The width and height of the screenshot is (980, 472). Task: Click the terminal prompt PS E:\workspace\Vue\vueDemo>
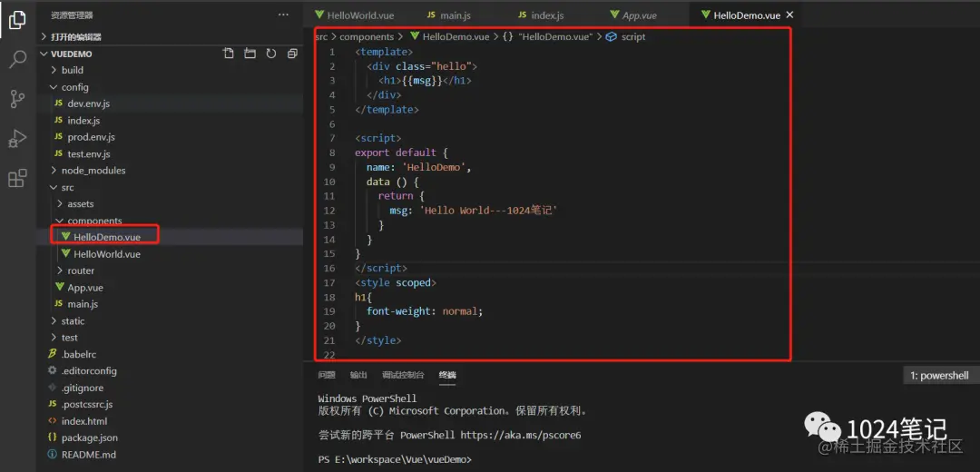(395, 459)
